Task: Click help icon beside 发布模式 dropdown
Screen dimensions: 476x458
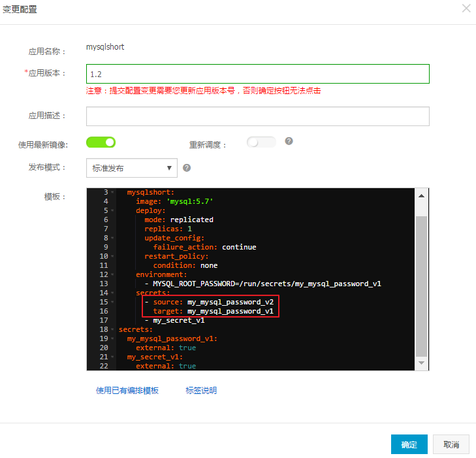Action: [x=187, y=168]
